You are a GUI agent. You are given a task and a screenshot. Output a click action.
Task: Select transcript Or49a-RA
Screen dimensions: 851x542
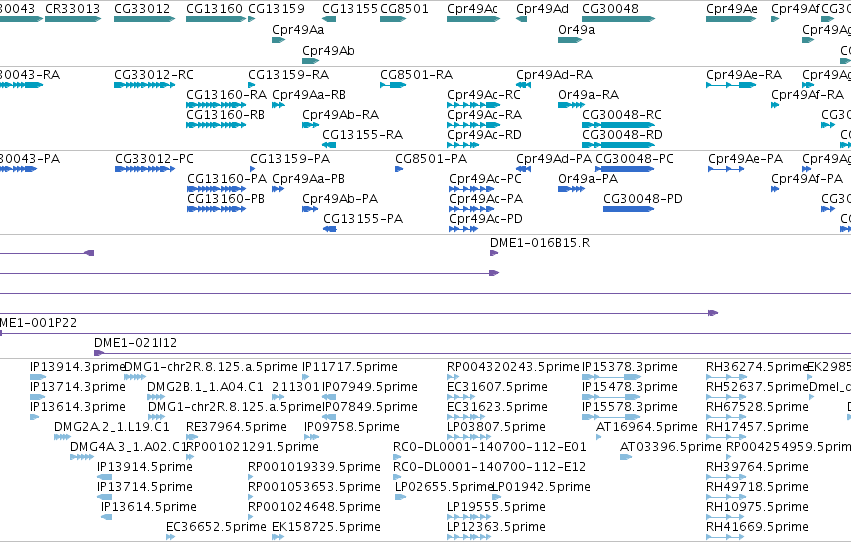point(571,105)
